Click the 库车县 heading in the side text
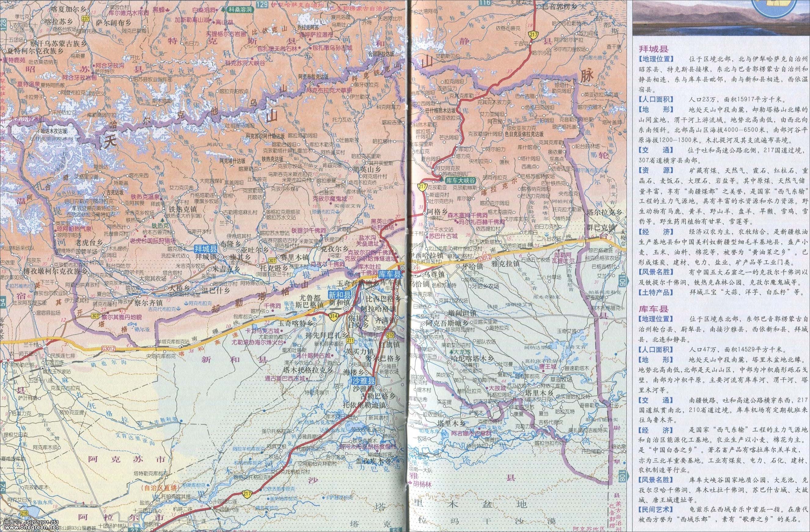Screen dimensions: 810x532 tap(653, 309)
